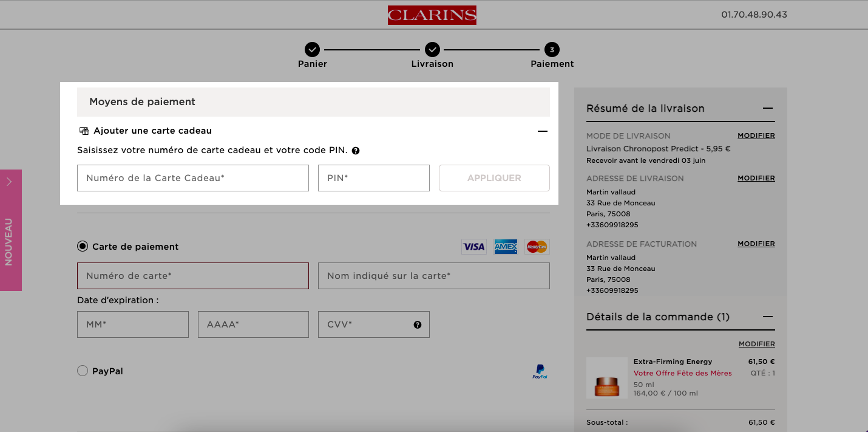Focus the Nom indiqué sur la carte field
The height and width of the screenshot is (432, 868).
click(434, 276)
